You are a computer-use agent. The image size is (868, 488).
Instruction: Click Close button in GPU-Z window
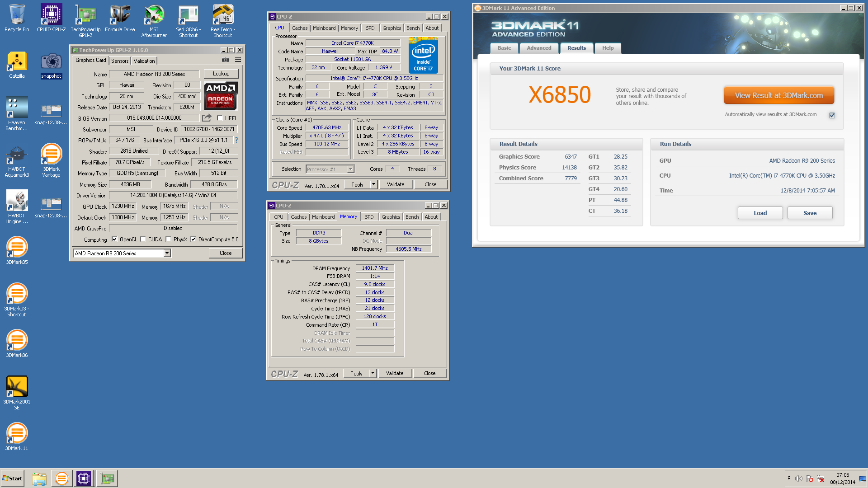(x=226, y=253)
